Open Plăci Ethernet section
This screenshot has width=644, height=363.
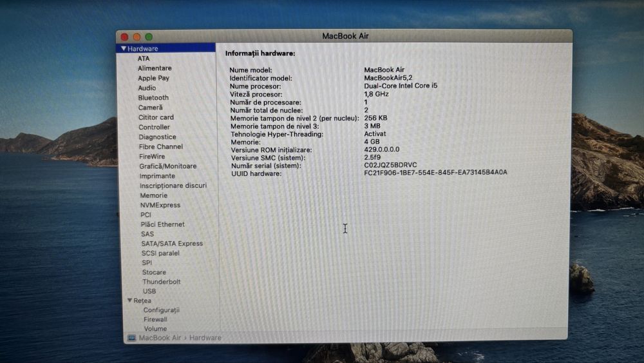tap(163, 224)
